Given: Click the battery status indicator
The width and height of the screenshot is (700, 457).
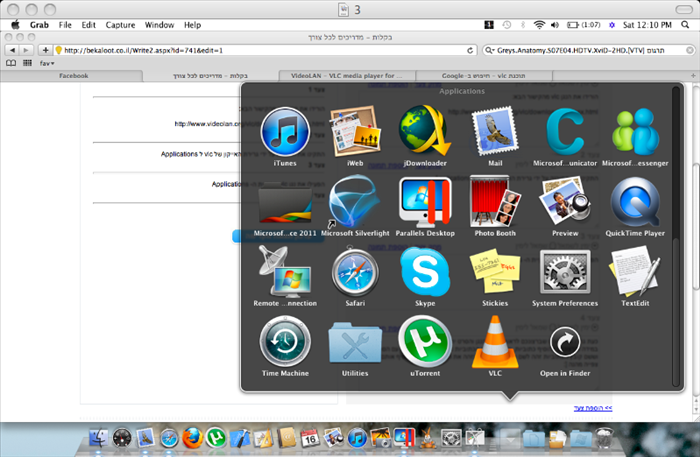Looking at the screenshot, I should (x=583, y=25).
